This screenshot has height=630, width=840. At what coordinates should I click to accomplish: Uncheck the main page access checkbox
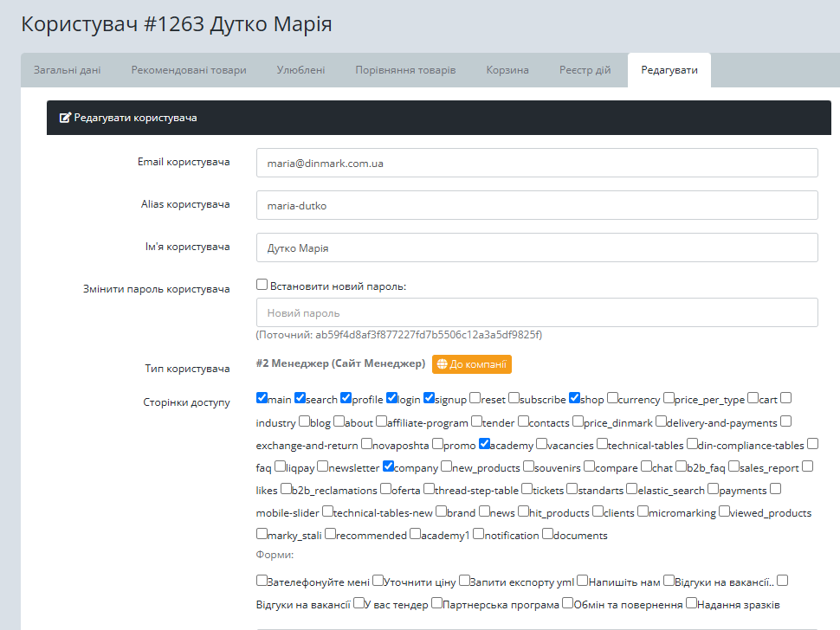(x=262, y=398)
